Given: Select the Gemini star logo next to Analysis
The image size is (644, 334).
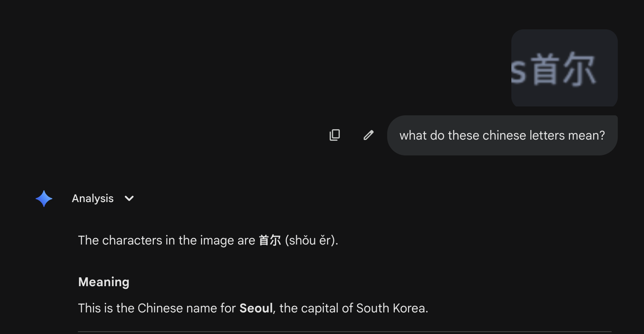Looking at the screenshot, I should tap(44, 198).
